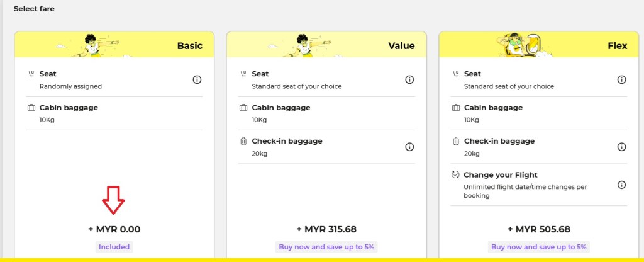This screenshot has height=262, width=644.
Task: Click info icon for Value fare Seat
Action: pyautogui.click(x=409, y=79)
